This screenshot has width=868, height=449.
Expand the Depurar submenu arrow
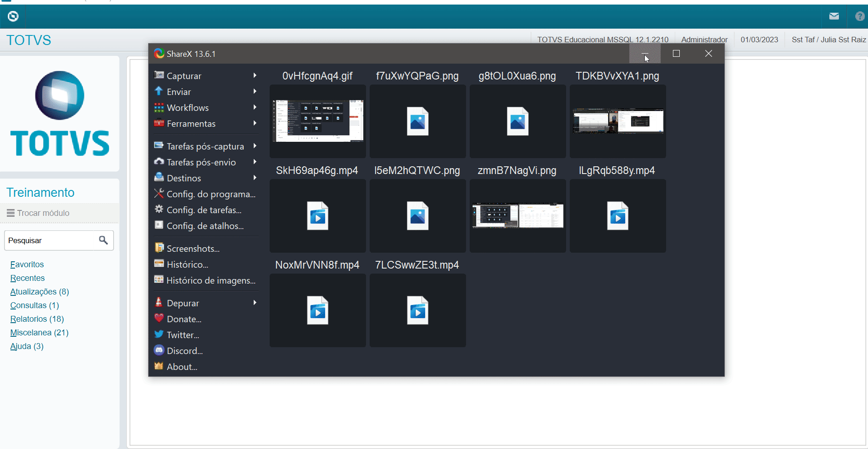point(255,303)
